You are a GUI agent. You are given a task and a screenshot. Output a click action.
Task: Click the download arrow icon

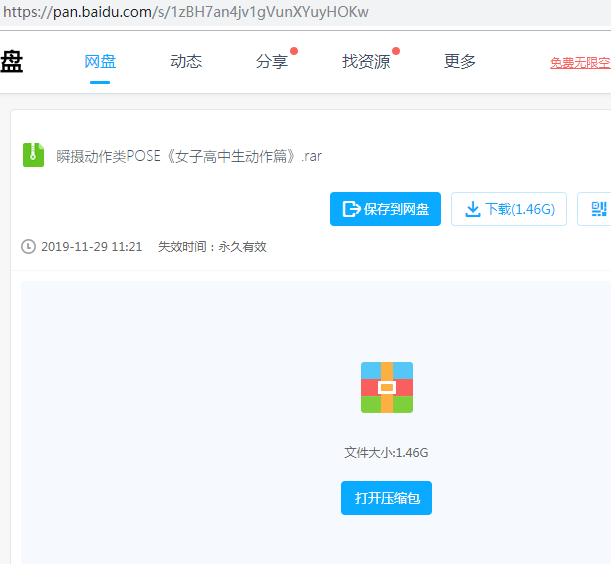(472, 209)
